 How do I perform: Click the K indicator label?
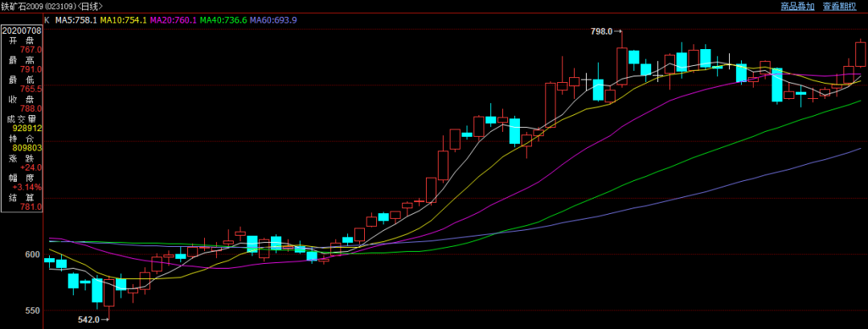47,20
